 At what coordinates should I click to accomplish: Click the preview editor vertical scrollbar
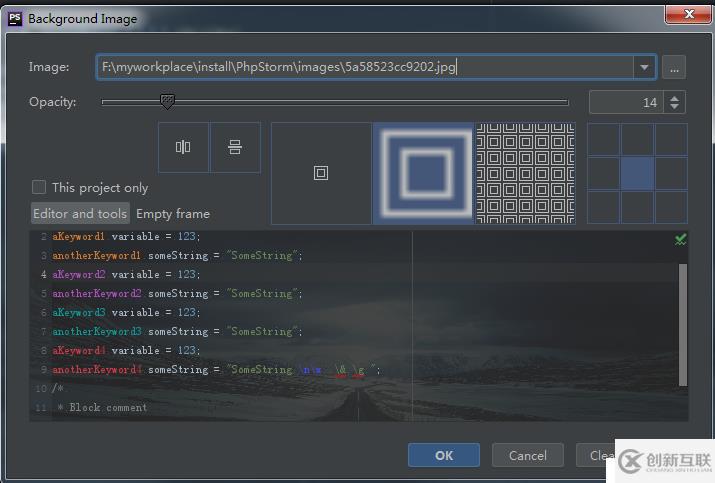[x=683, y=325]
